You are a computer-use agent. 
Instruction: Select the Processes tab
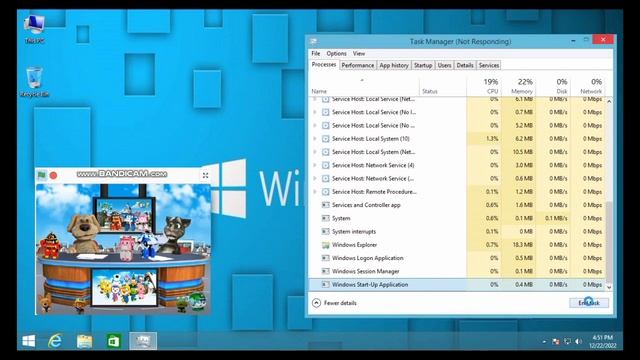324,65
